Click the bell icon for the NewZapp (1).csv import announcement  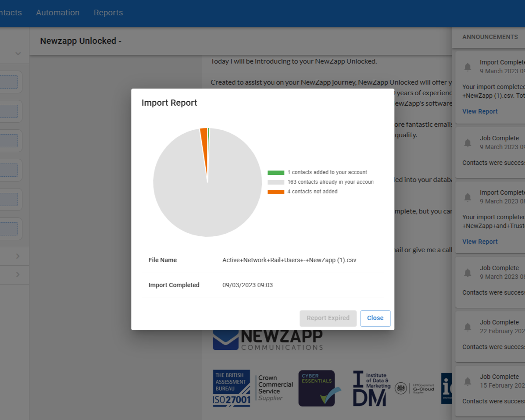pos(468,67)
